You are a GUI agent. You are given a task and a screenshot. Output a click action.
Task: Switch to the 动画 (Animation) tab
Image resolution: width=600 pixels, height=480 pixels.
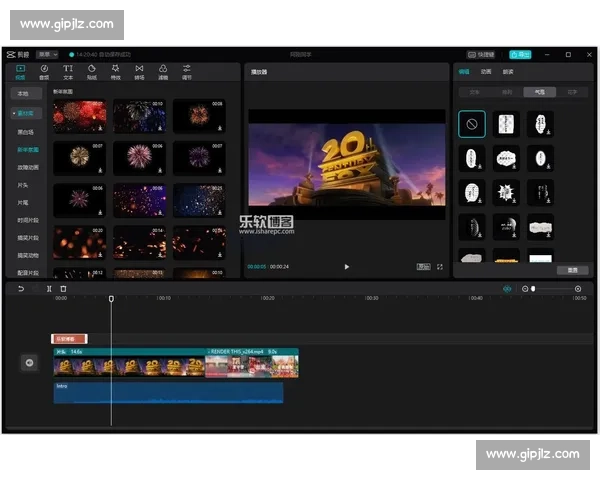pyautogui.click(x=486, y=72)
